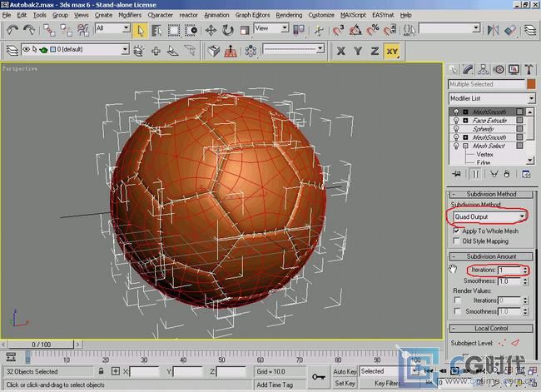Open the Character menu
Screen dimensions: 541x392
[161, 15]
